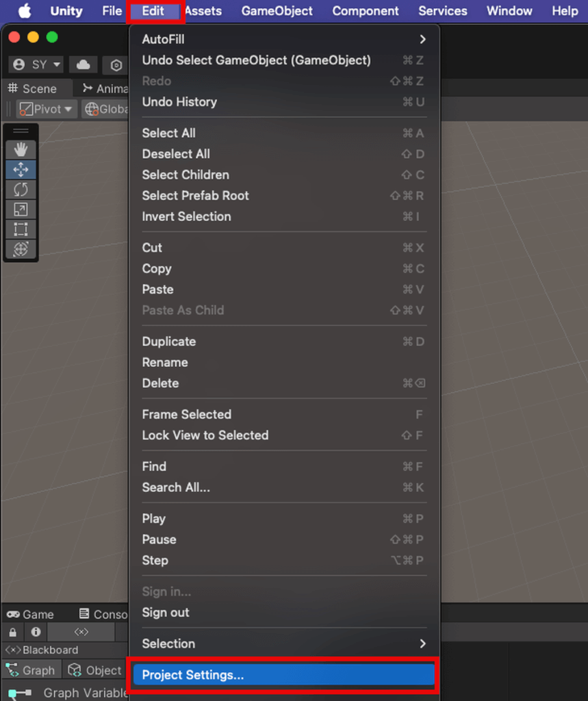Screen dimensions: 588x701
Task: Expand the AutoFill submenu
Action: click(284, 40)
